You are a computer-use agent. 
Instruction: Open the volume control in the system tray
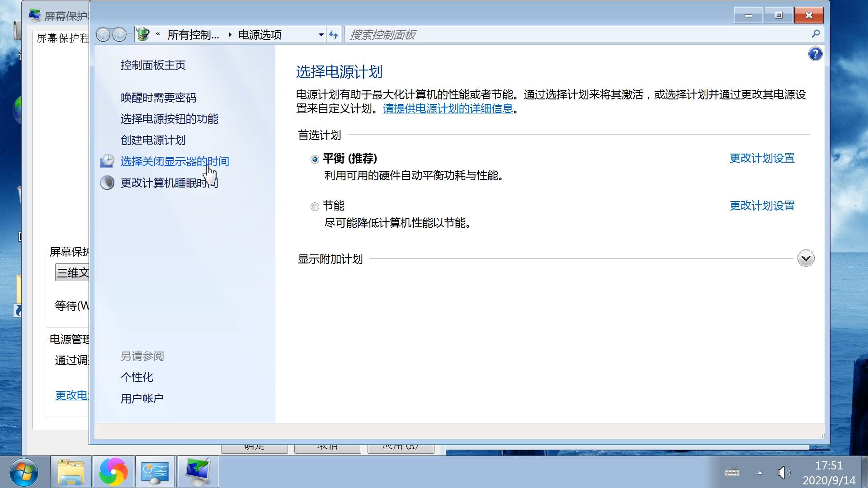coord(783,473)
